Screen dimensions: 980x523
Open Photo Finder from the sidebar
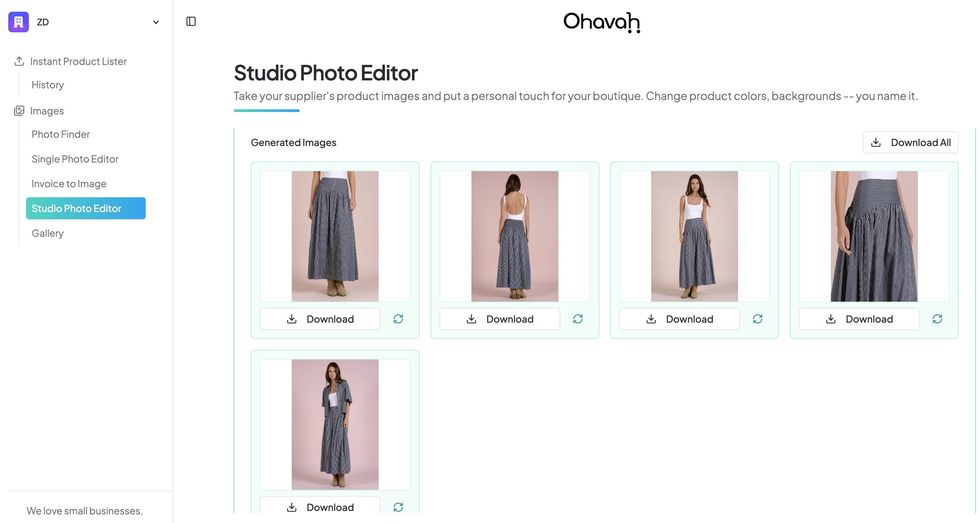[60, 134]
